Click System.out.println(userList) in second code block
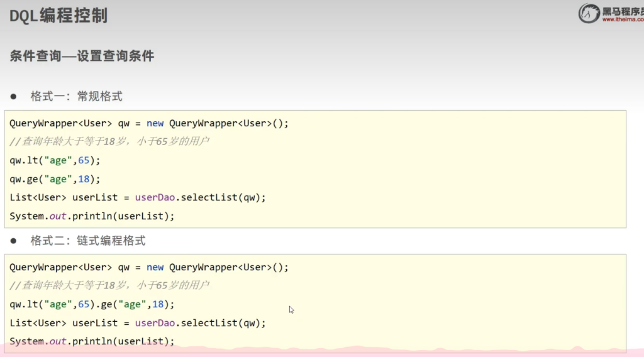Image resolution: width=644 pixels, height=357 pixels. pos(92,341)
